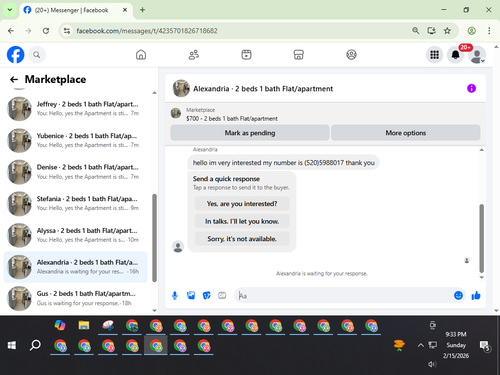Screen dimensions: 500x375
Task: Record a voice clip with microphone icon
Action: tap(175, 295)
